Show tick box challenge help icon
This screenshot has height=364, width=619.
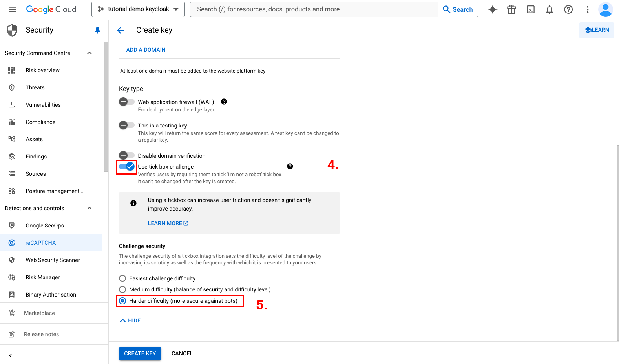pos(290,166)
